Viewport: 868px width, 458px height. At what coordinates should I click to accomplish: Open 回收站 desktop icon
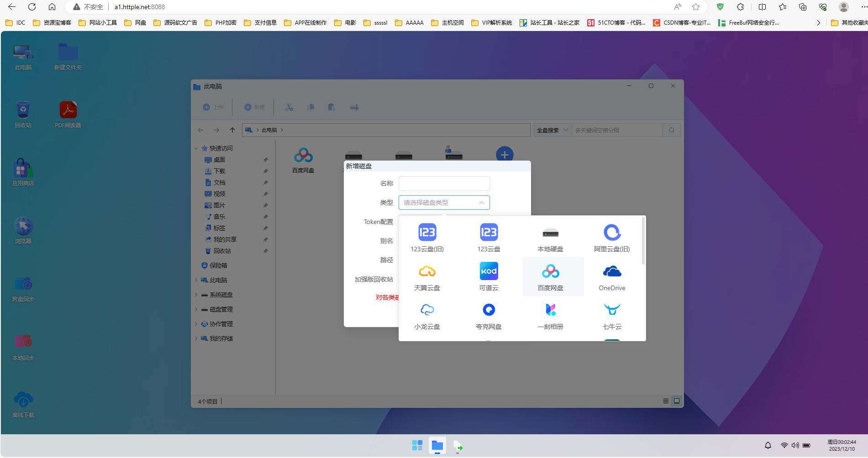[23, 115]
